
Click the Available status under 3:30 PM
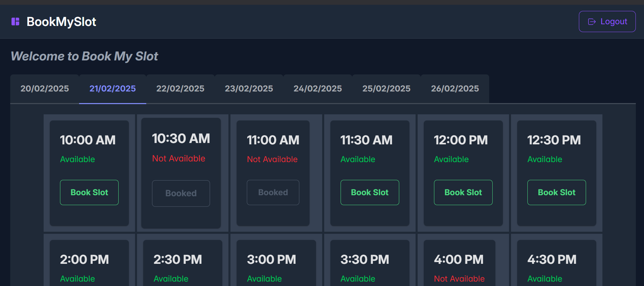(358, 279)
